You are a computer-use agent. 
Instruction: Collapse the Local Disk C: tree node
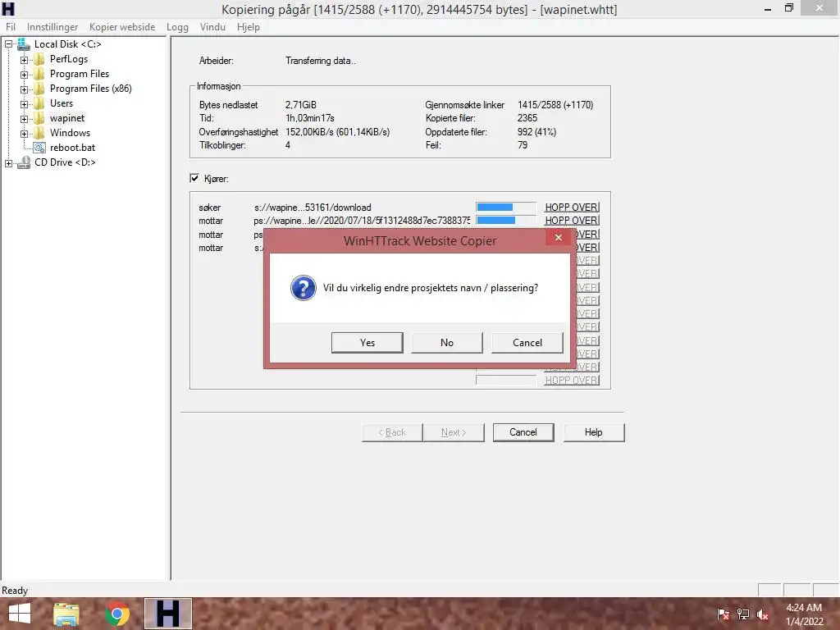(x=8, y=44)
